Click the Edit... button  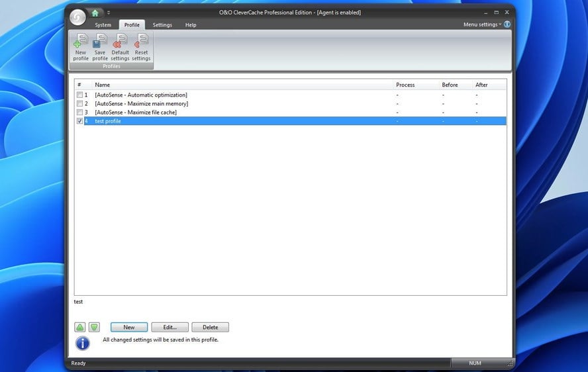[170, 328]
